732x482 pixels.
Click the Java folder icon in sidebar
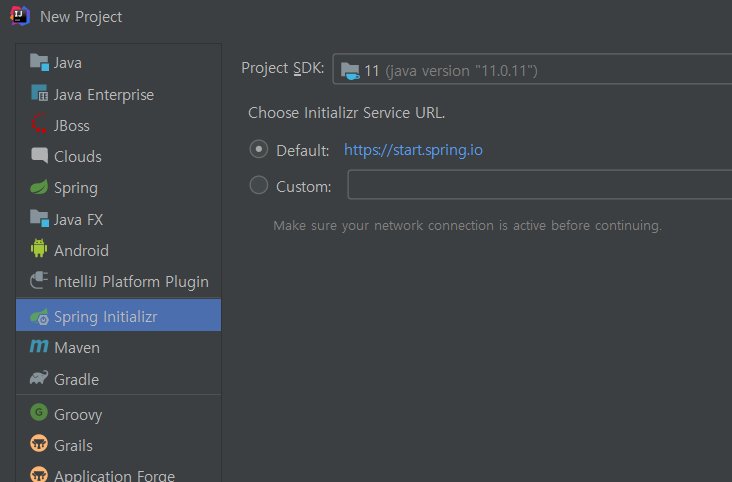point(39,62)
